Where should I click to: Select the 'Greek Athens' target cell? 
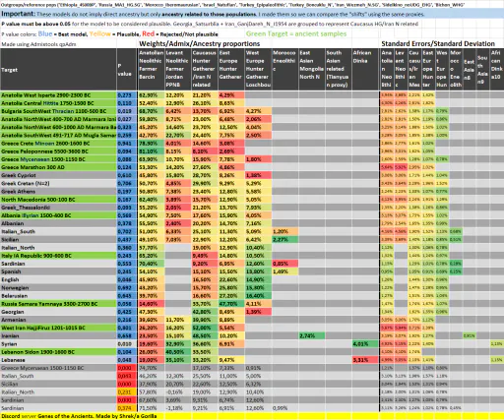pyautogui.click(x=58, y=192)
